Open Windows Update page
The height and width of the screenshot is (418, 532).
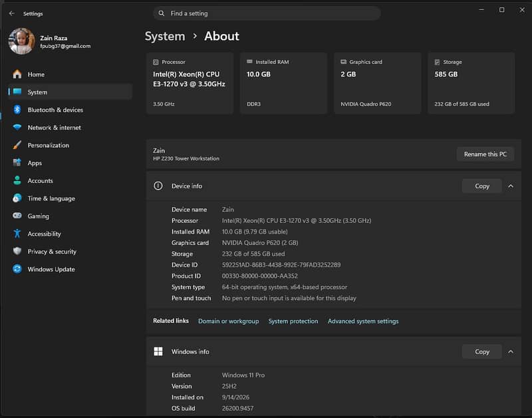tap(70, 269)
